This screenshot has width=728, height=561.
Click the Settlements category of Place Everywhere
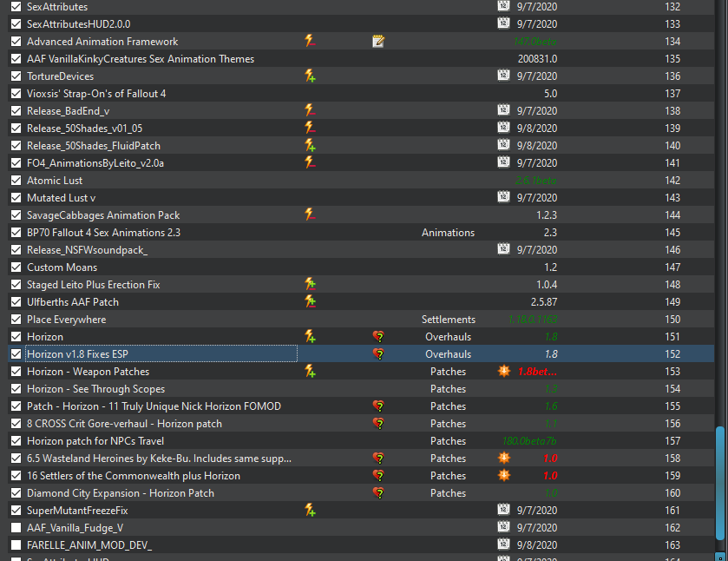tap(449, 320)
